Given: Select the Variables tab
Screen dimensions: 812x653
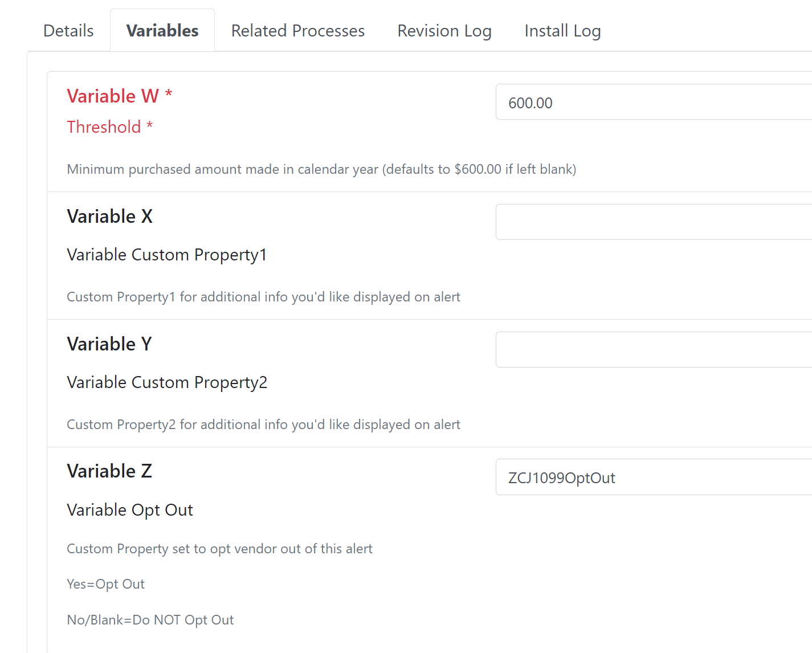Looking at the screenshot, I should coord(162,31).
